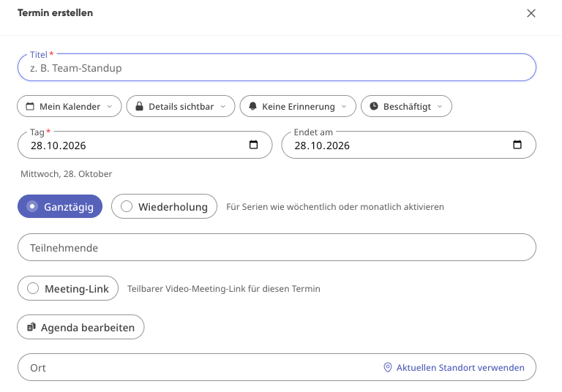This screenshot has width=562, height=392.
Task: Click into the Titel input field
Action: [x=277, y=68]
